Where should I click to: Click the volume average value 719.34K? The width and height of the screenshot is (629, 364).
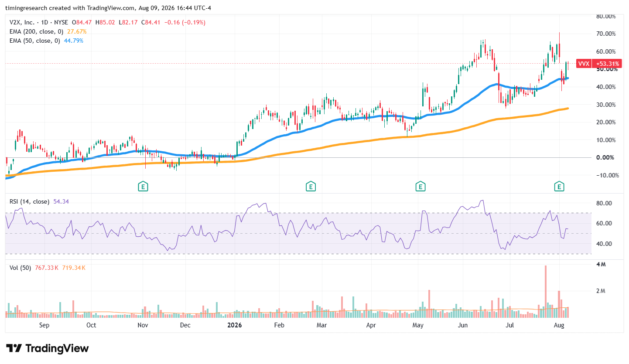click(73, 268)
